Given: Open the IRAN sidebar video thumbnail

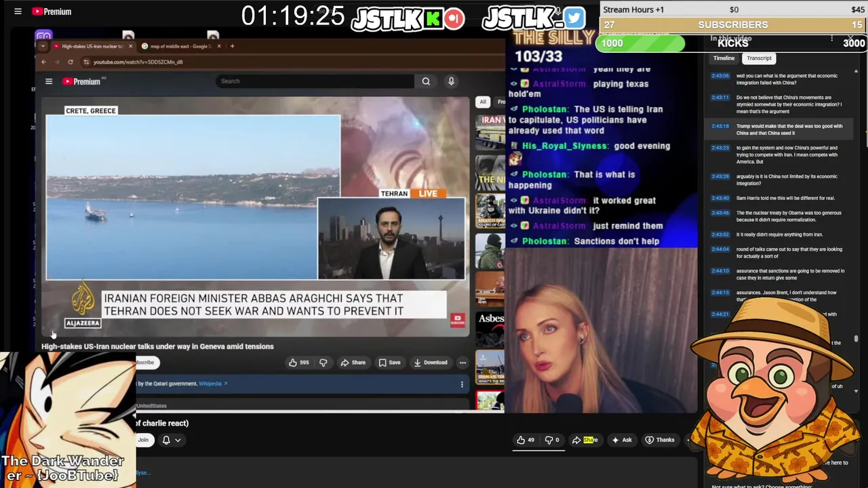Looking at the screenshot, I should (x=490, y=131).
